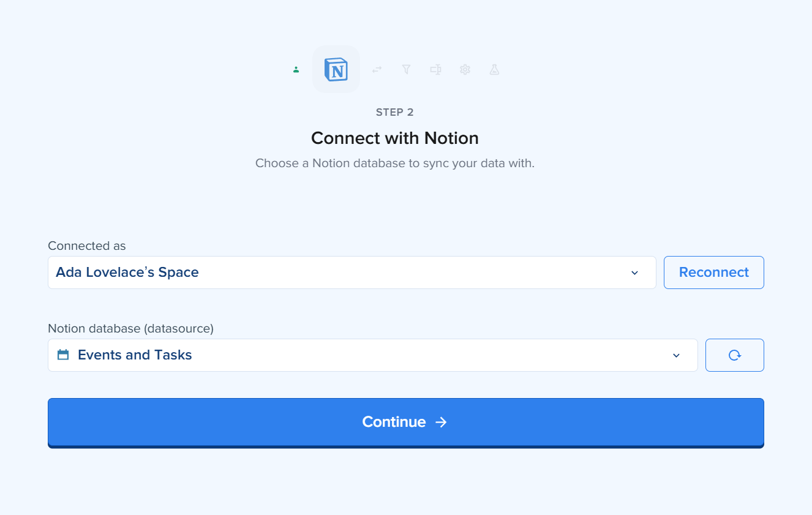
Task: Open the settings gear step icon
Action: (465, 70)
